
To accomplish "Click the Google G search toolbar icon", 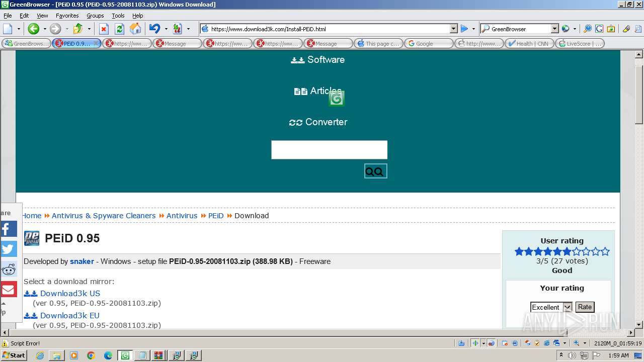I will click(599, 29).
